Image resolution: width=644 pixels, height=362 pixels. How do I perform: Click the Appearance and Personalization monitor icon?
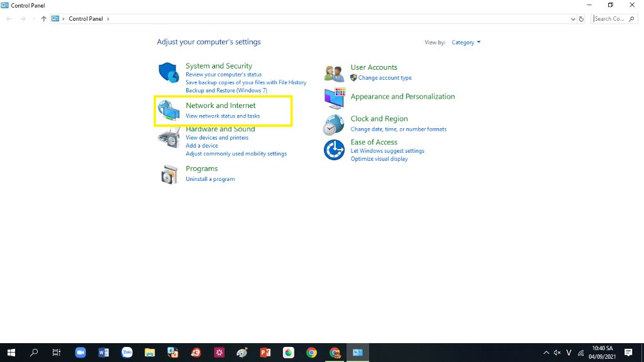pyautogui.click(x=335, y=98)
